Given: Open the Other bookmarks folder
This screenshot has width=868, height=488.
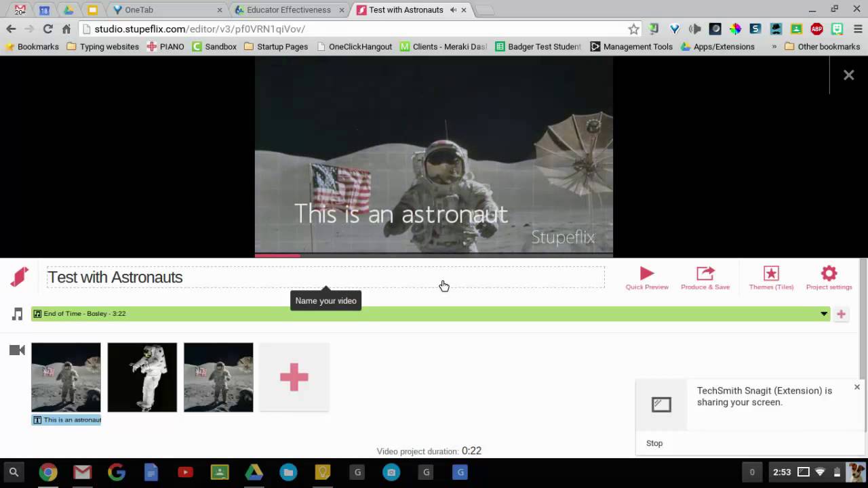Looking at the screenshot, I should point(823,47).
